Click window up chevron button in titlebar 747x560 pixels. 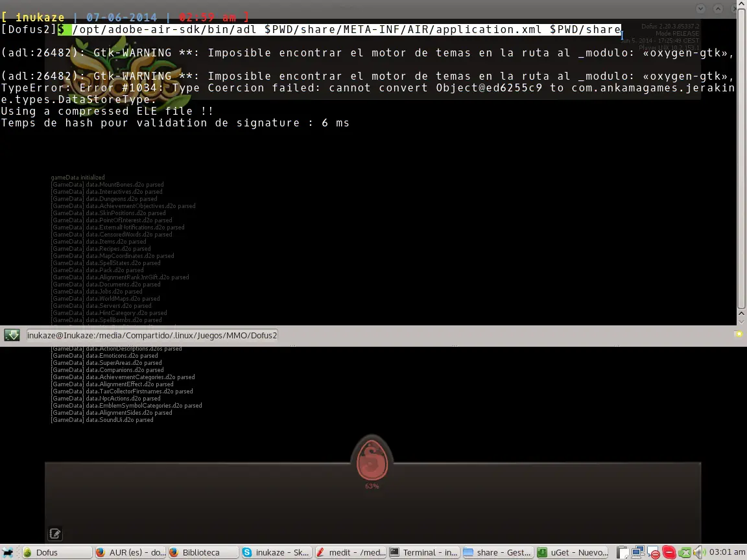[718, 8]
